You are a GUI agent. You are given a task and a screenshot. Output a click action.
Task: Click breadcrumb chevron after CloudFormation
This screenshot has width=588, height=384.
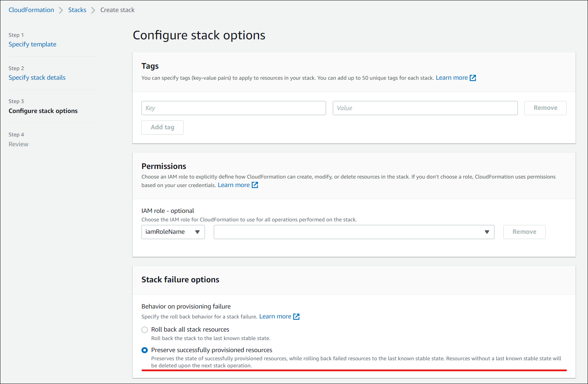tap(61, 10)
